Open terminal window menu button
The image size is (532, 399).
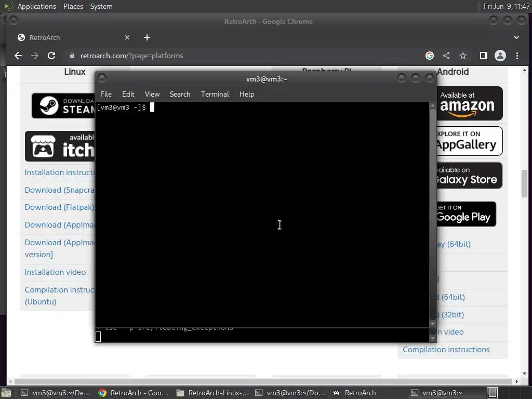[102, 78]
